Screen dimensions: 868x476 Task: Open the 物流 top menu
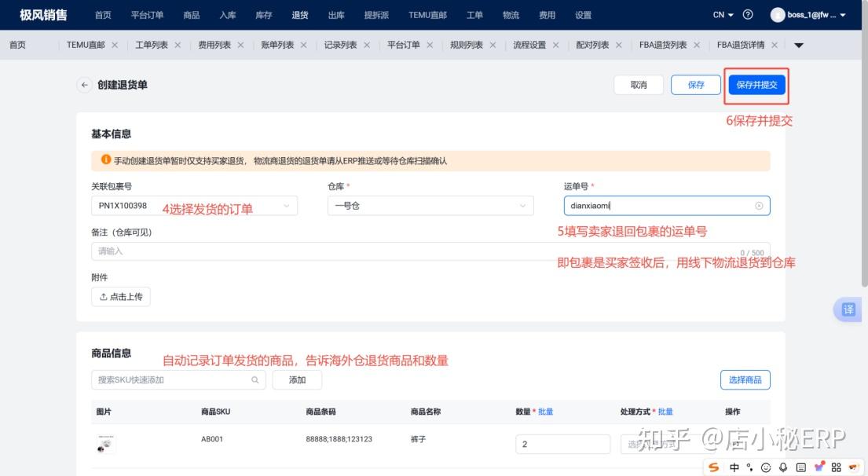tap(511, 15)
